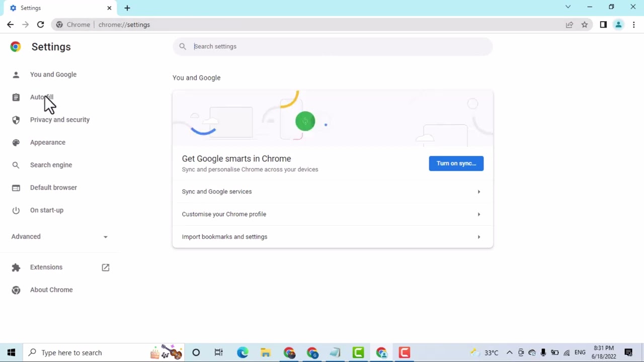Expand Sync and Google services row arrow
Image resolution: width=644 pixels, height=362 pixels.
pos(478,192)
